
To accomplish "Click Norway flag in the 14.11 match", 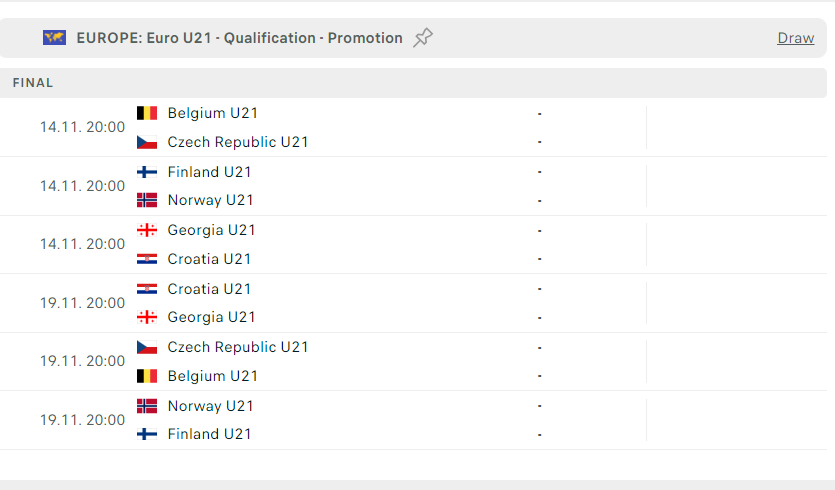I will [147, 200].
